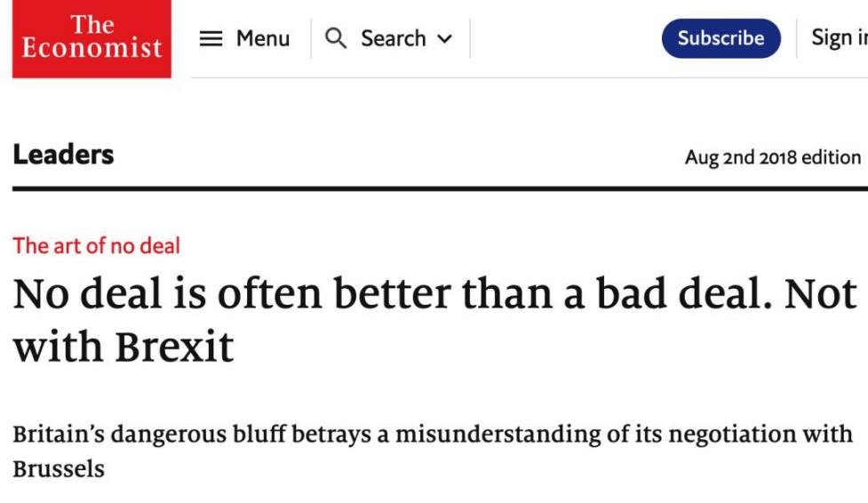Click the magnifying glass search icon
This screenshot has height=503, width=868.
pos(336,38)
